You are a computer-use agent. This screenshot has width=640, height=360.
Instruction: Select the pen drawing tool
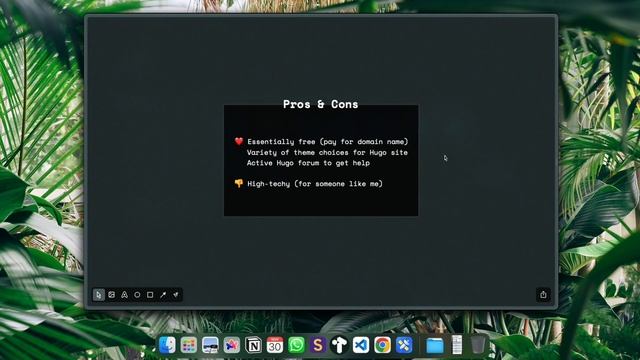point(163,295)
